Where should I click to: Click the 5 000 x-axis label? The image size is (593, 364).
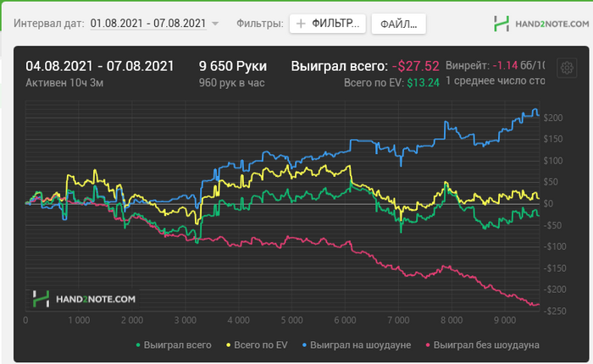291,320
